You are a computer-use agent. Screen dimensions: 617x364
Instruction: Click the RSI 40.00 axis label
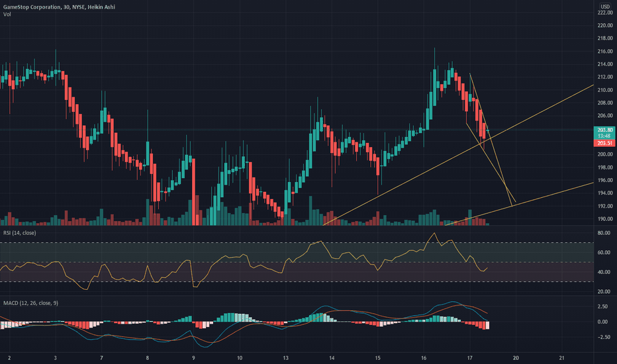(x=604, y=272)
